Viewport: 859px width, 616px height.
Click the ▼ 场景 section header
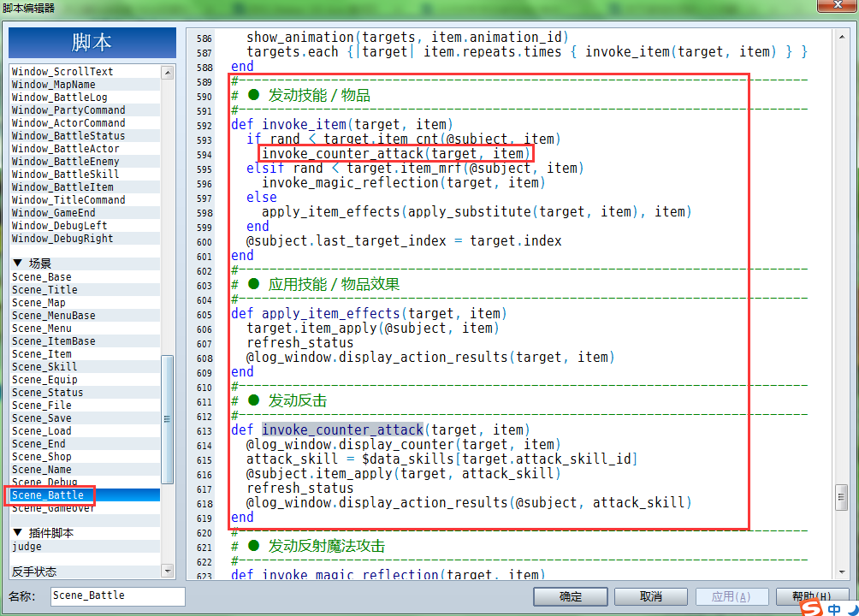(85, 264)
